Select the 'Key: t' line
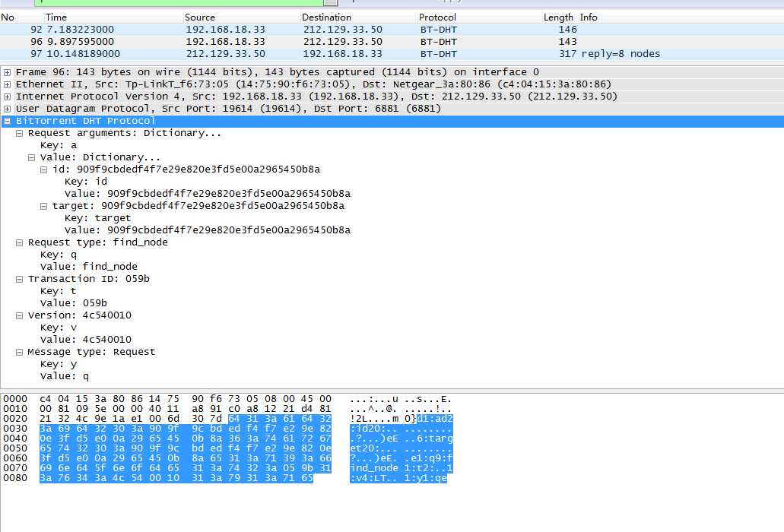The height and width of the screenshot is (532, 784). (59, 291)
